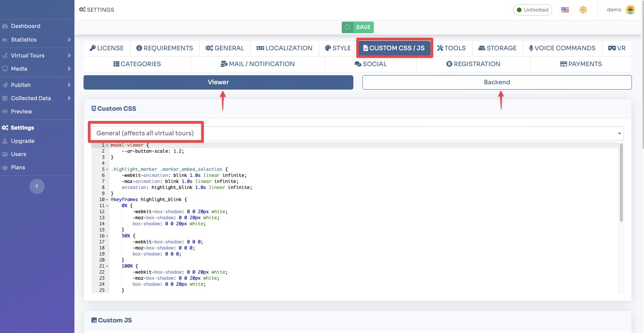Go to Collected Data in sidebar
The height and width of the screenshot is (333, 644).
pos(31,98)
